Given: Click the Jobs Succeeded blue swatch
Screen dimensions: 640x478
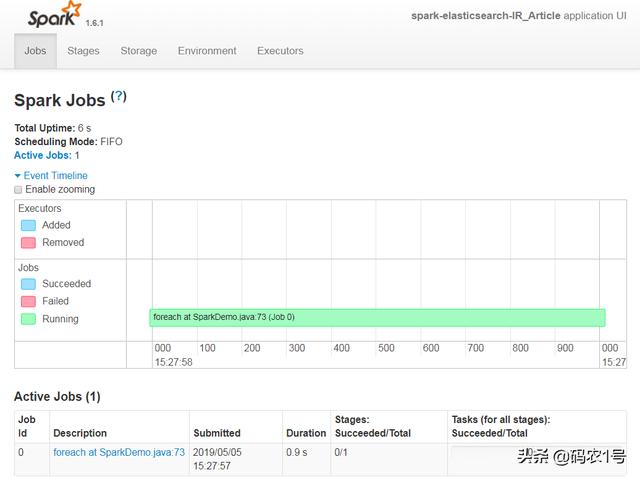Looking at the screenshot, I should click(28, 284).
